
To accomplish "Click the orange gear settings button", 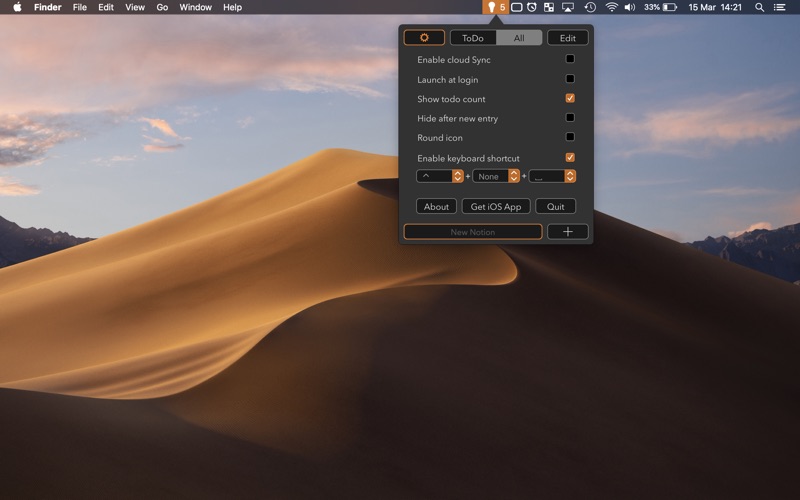I will click(424, 38).
